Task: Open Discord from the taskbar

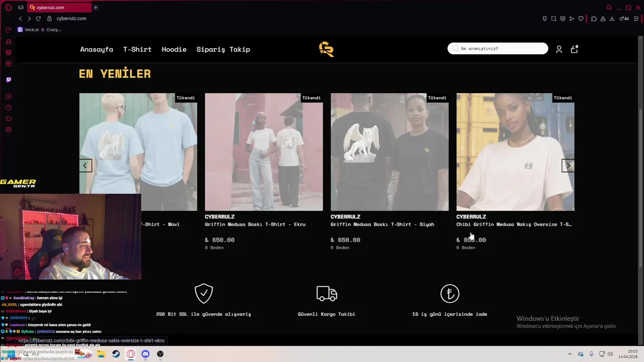Action: pyautogui.click(x=145, y=354)
